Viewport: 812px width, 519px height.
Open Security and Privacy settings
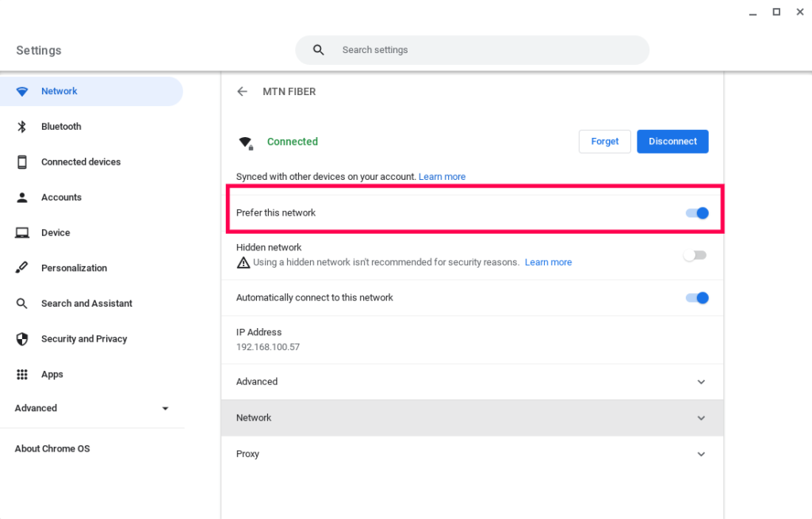click(91, 339)
